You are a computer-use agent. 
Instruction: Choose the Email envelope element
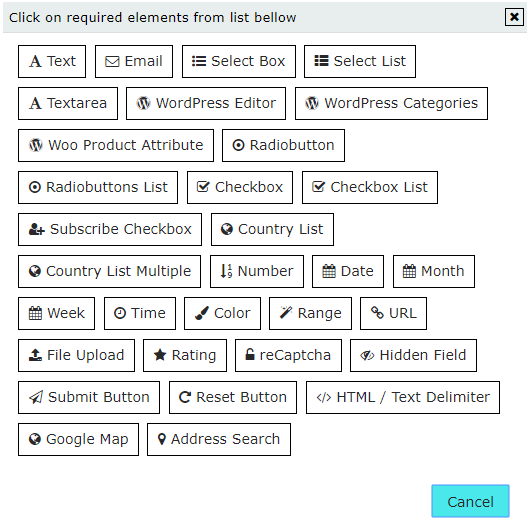tap(134, 61)
